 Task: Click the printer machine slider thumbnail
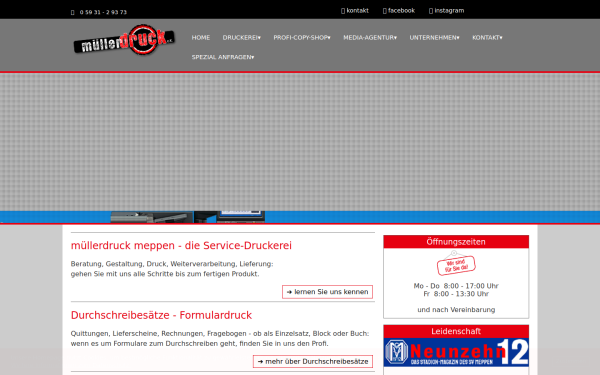click(152, 217)
